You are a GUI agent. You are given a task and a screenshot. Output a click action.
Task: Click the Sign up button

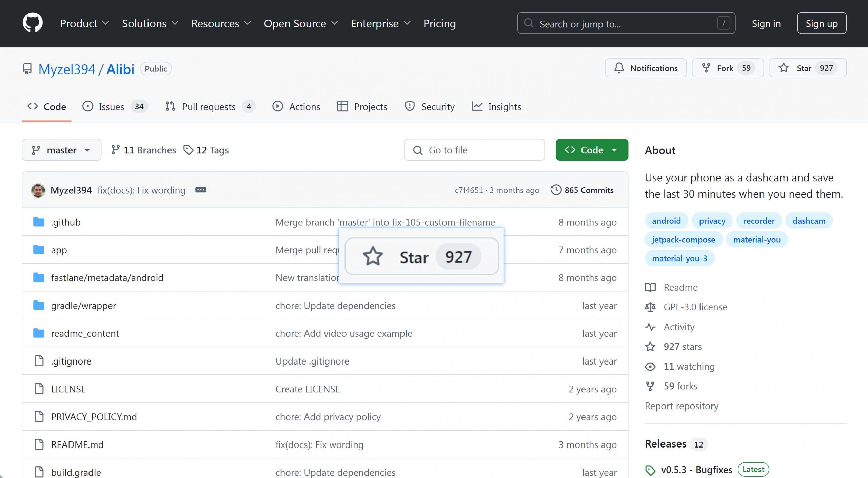tap(821, 23)
